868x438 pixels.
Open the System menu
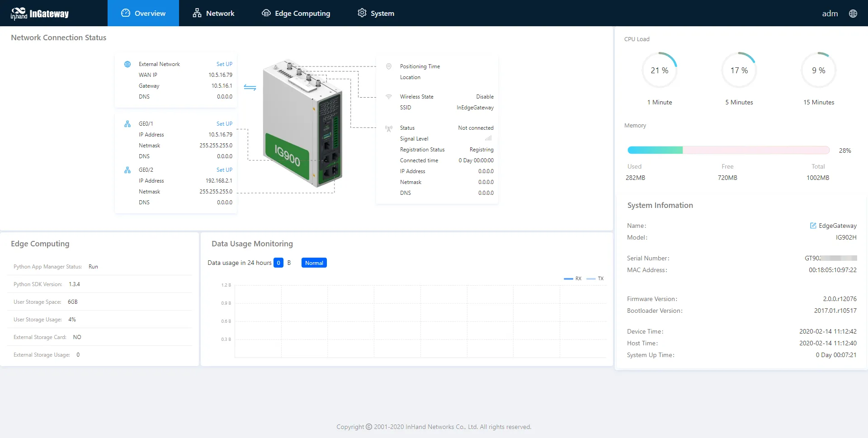click(x=376, y=13)
